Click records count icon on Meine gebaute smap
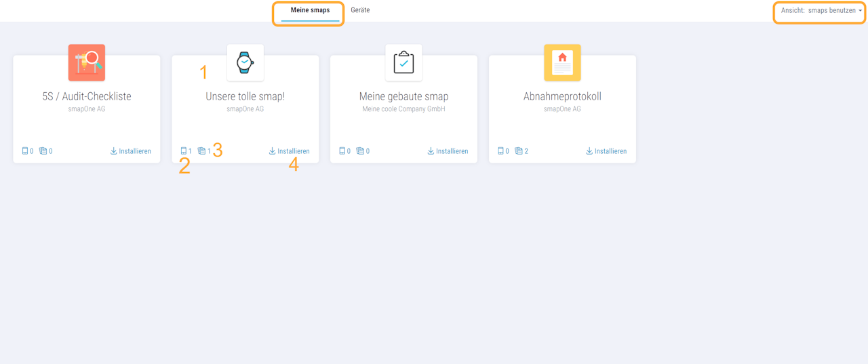This screenshot has height=364, width=868. click(360, 151)
